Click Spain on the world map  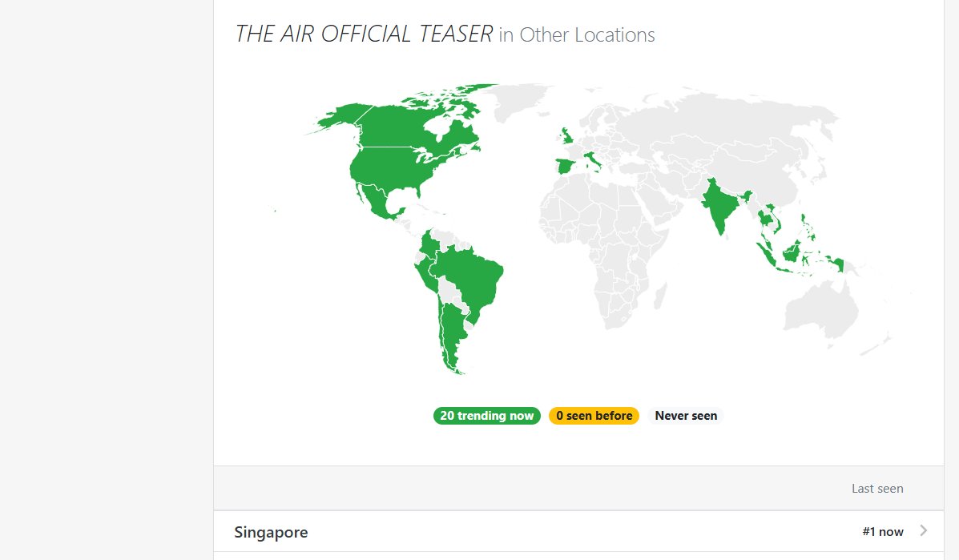tap(566, 166)
